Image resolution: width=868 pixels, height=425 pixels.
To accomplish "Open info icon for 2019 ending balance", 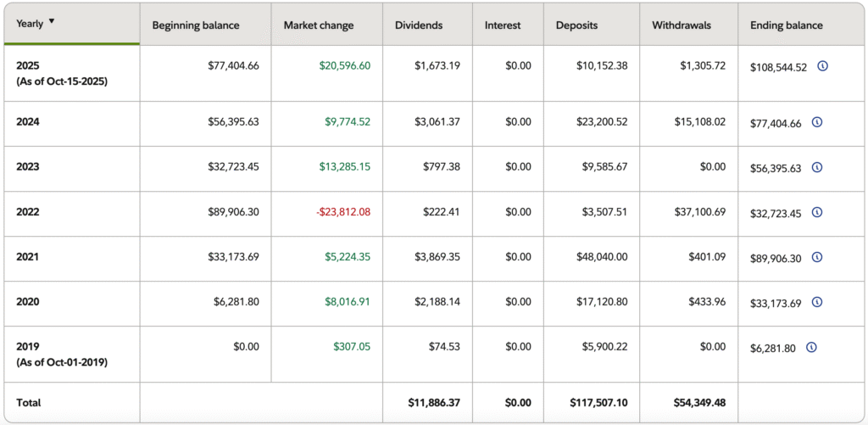I will [x=811, y=347].
